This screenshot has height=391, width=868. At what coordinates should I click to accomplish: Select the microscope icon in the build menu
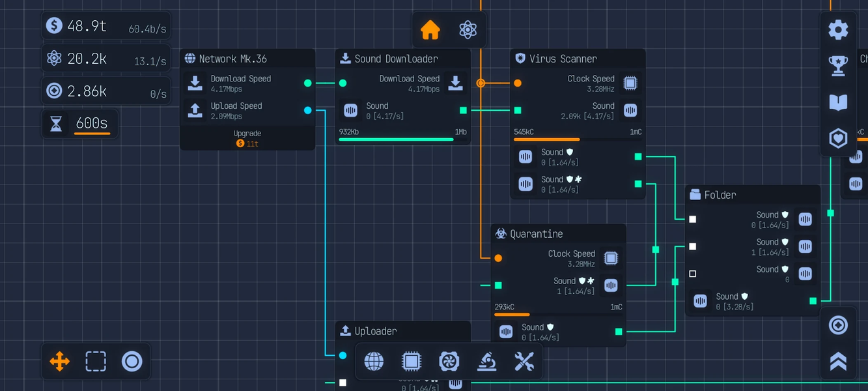[x=486, y=361]
